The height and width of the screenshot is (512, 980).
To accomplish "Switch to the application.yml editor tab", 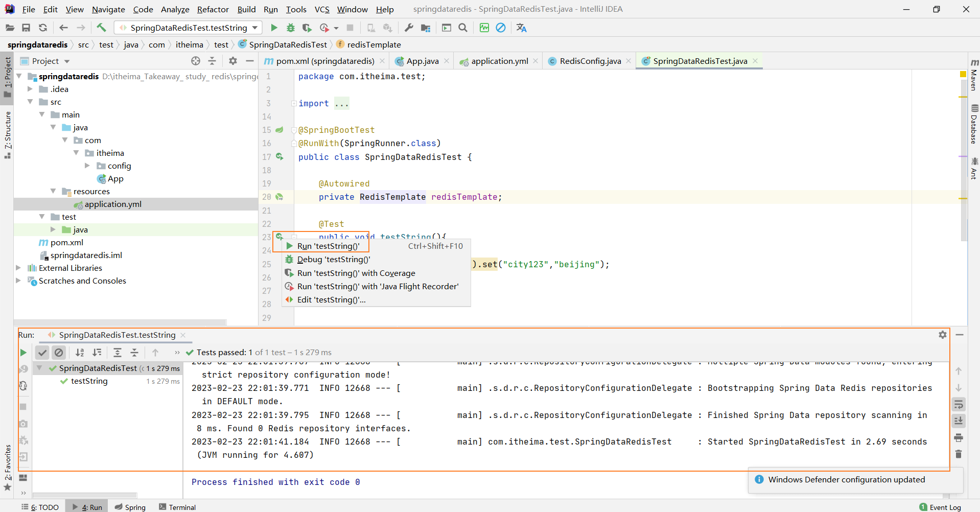I will point(499,61).
